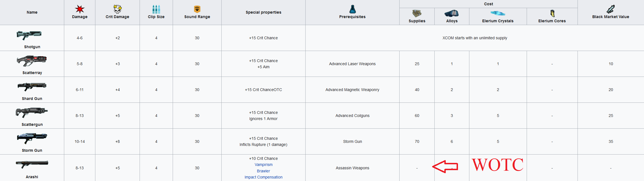Click the Name column header
Image resolution: width=644 pixels, height=181 pixels.
32,12
